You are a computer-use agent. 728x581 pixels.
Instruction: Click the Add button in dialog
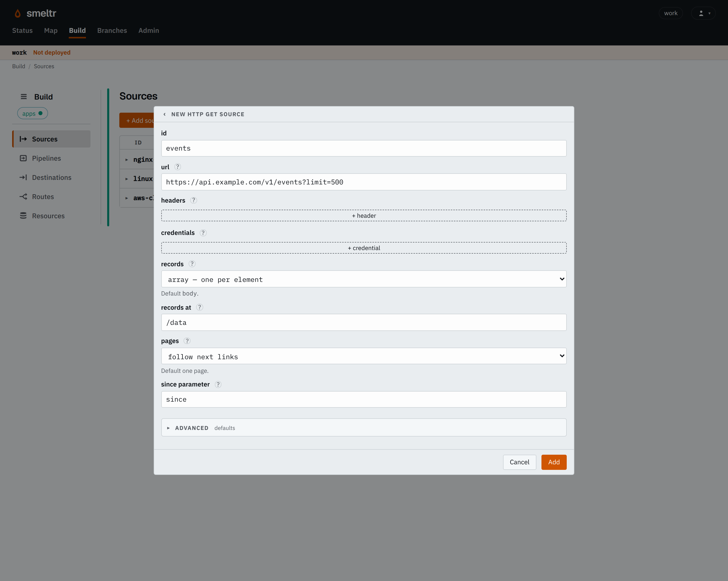coord(554,462)
